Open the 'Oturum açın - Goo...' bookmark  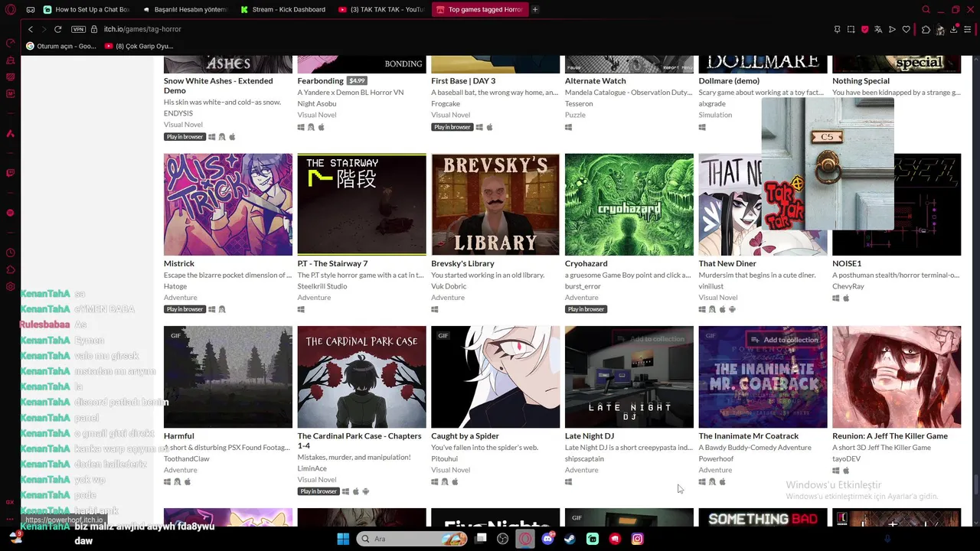click(61, 46)
